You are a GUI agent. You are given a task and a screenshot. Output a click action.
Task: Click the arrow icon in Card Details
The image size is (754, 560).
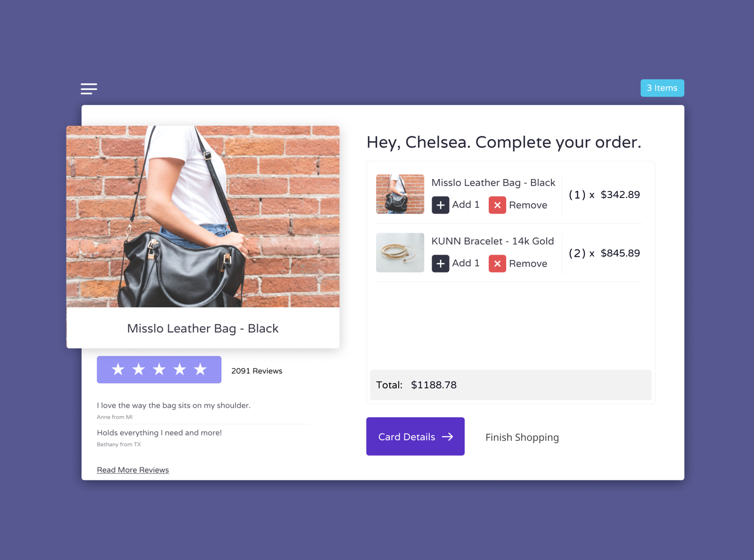448,437
